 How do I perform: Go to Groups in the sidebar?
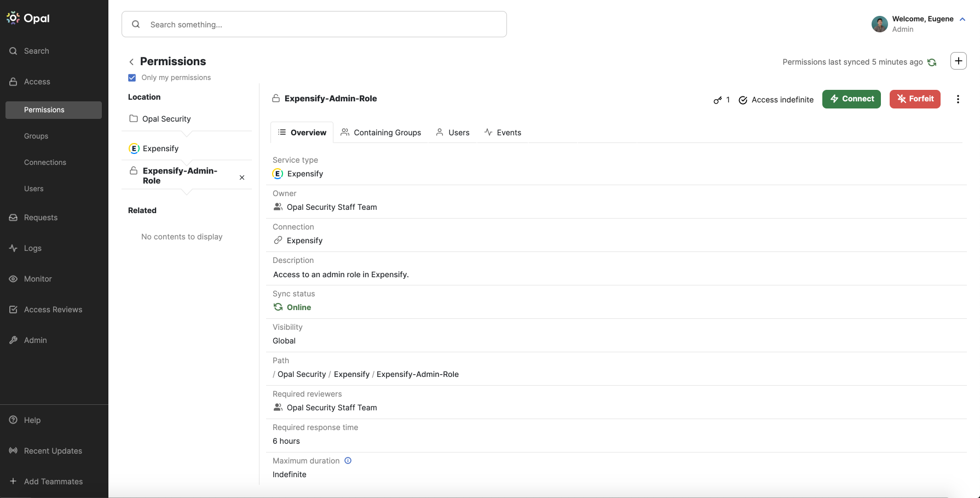pyautogui.click(x=36, y=136)
